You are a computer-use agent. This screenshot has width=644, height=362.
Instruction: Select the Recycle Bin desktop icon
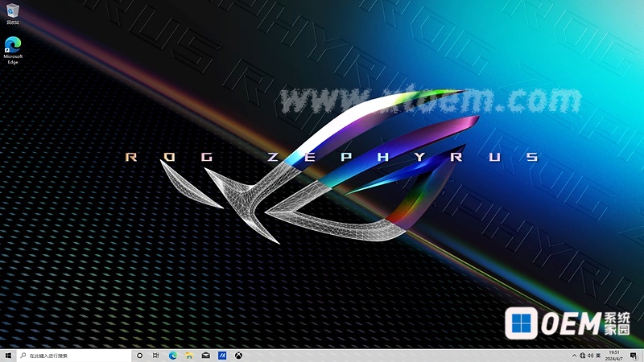pyautogui.click(x=13, y=14)
